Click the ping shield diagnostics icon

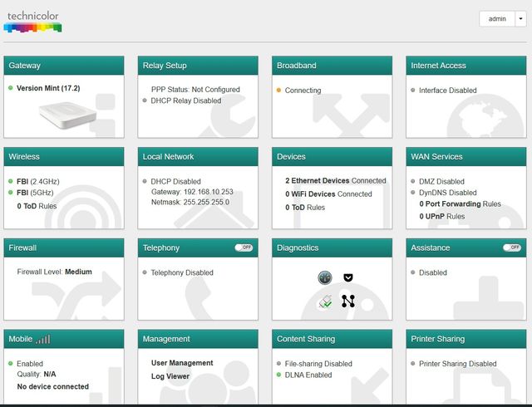tap(347, 277)
